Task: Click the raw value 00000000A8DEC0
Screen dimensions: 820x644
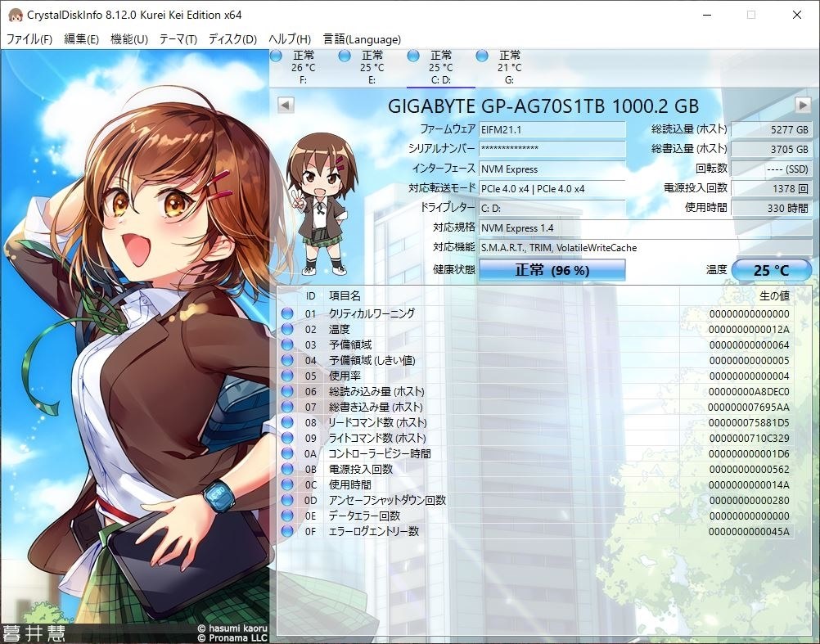Action: 749,391
